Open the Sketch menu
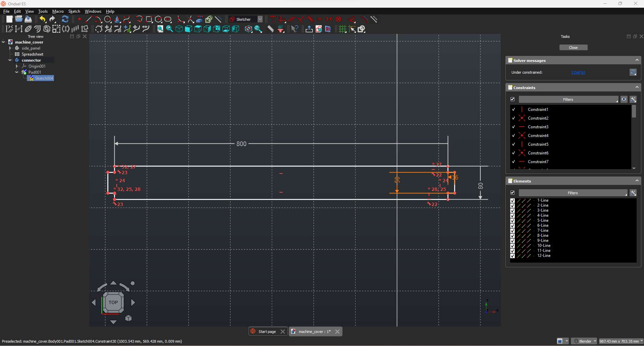This screenshot has width=644, height=346. click(x=74, y=11)
